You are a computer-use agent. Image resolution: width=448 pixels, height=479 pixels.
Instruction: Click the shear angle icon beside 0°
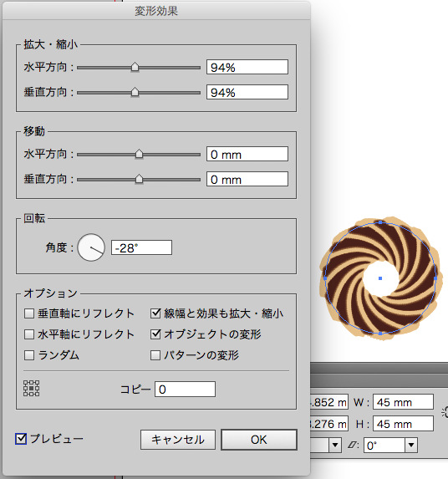coord(354,446)
